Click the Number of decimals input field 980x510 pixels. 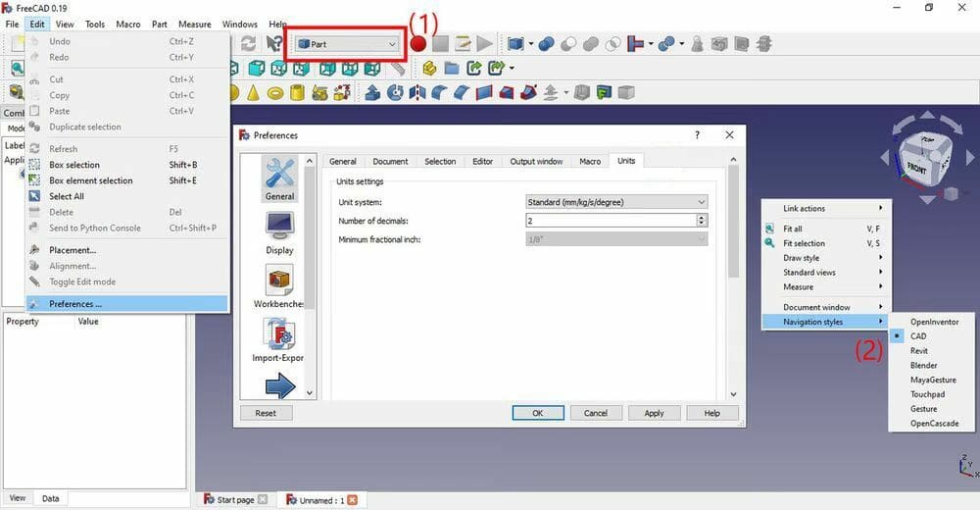click(612, 221)
